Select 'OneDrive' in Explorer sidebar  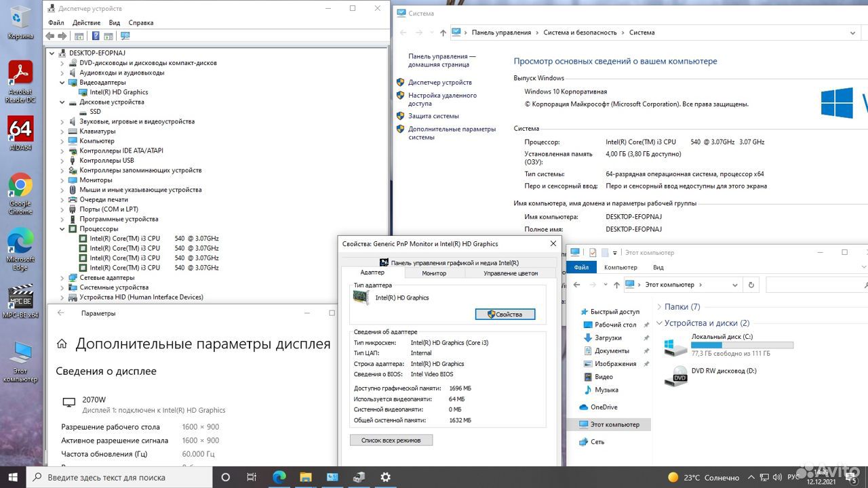click(x=604, y=407)
